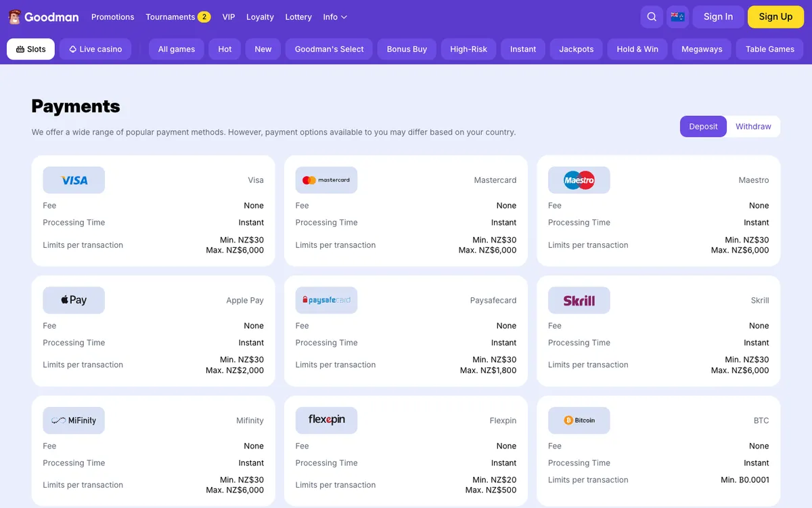Viewport: 812px width, 508px height.
Task: Click the Flexpin name label
Action: pyautogui.click(x=503, y=421)
